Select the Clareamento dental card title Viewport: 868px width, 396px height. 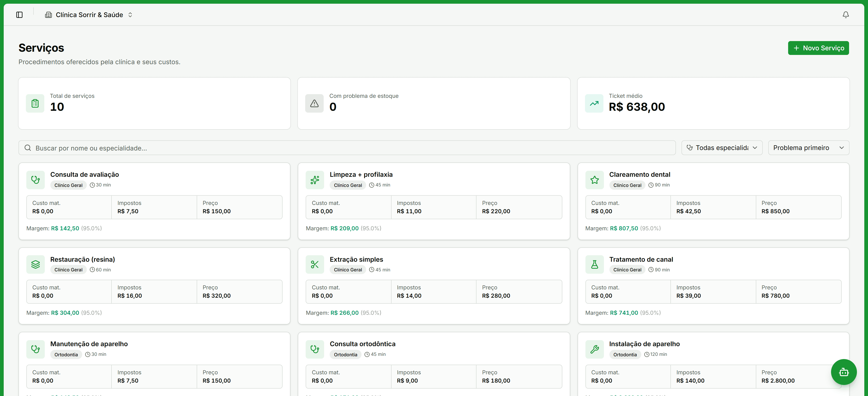[639, 174]
